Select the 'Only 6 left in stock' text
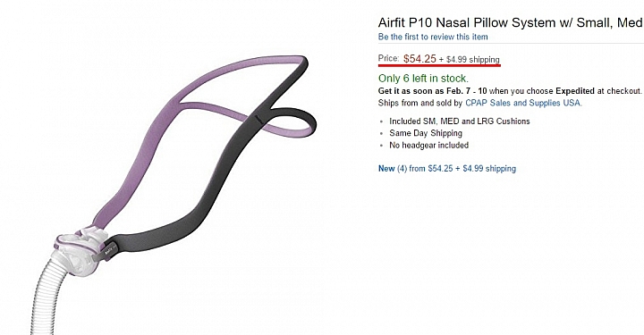The width and height of the screenshot is (644, 335). click(423, 79)
